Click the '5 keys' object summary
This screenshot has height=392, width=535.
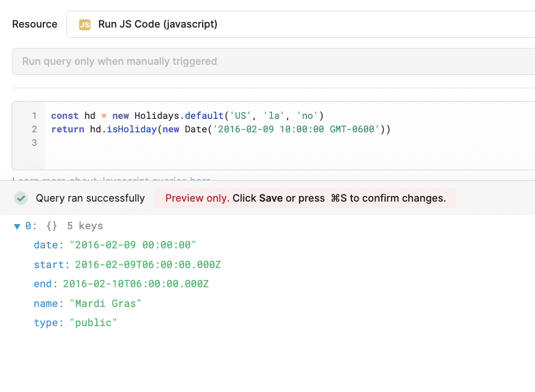pos(84,226)
